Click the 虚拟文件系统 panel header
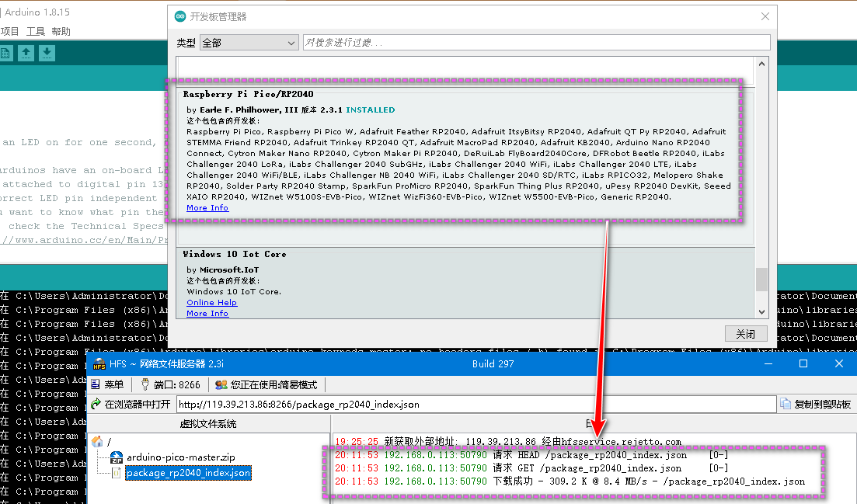857x504 pixels. click(x=208, y=424)
